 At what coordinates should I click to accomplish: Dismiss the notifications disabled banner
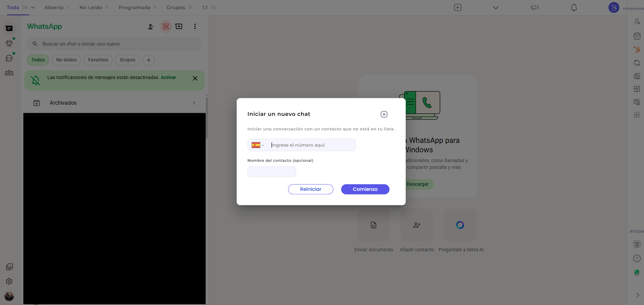click(x=195, y=78)
